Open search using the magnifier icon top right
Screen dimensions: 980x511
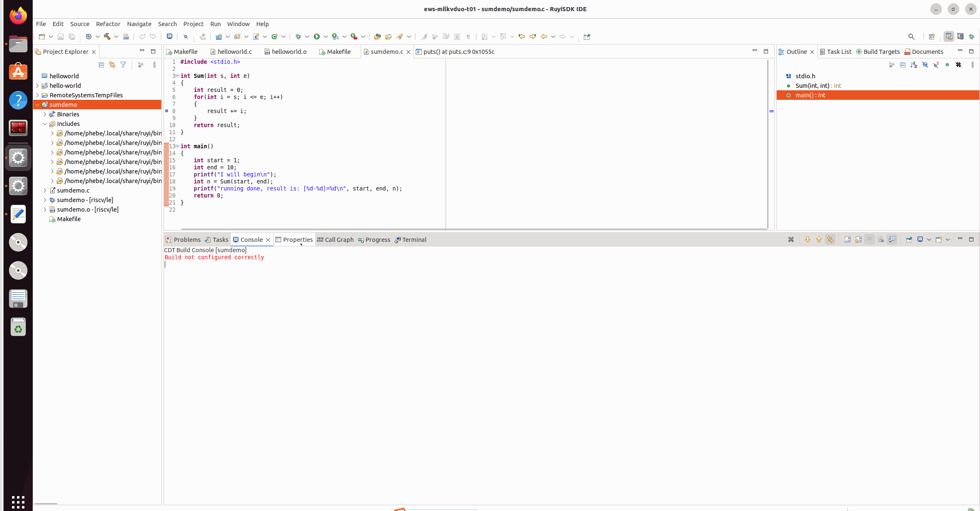pos(911,36)
